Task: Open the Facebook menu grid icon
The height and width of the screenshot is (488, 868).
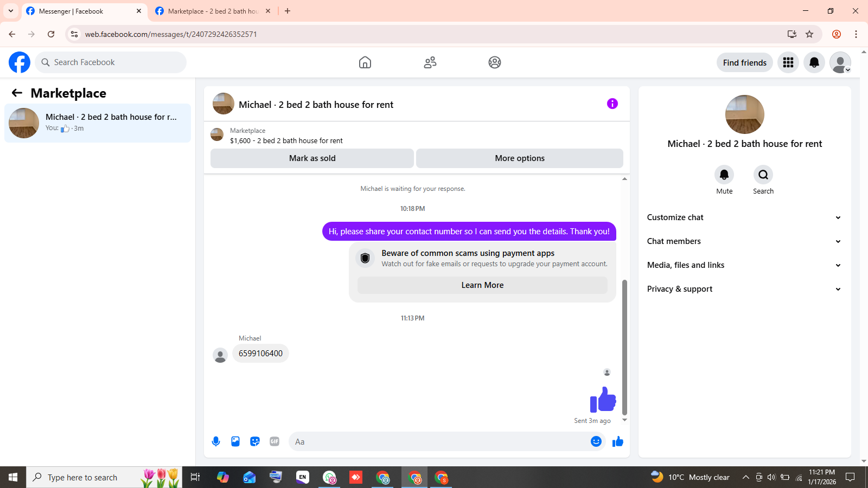Action: pyautogui.click(x=788, y=62)
